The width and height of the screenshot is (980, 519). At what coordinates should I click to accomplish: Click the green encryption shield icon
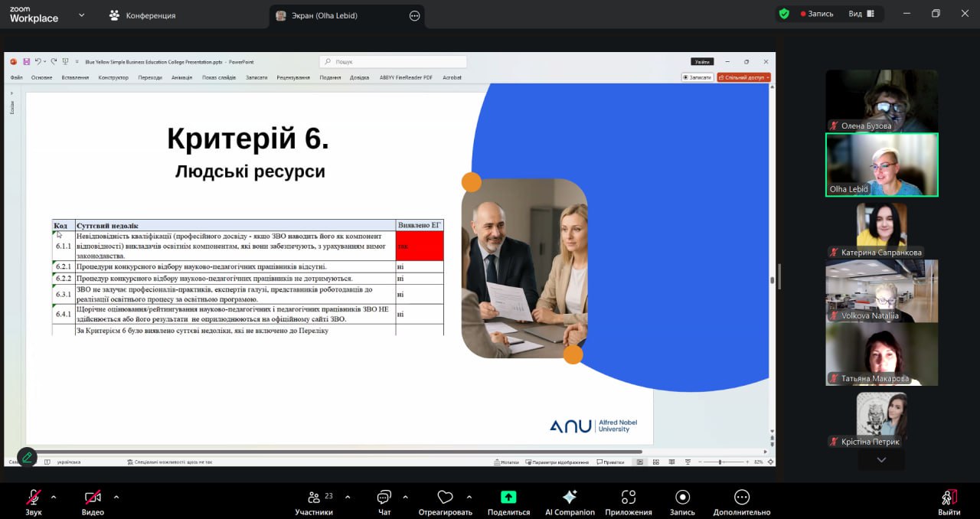coord(784,14)
